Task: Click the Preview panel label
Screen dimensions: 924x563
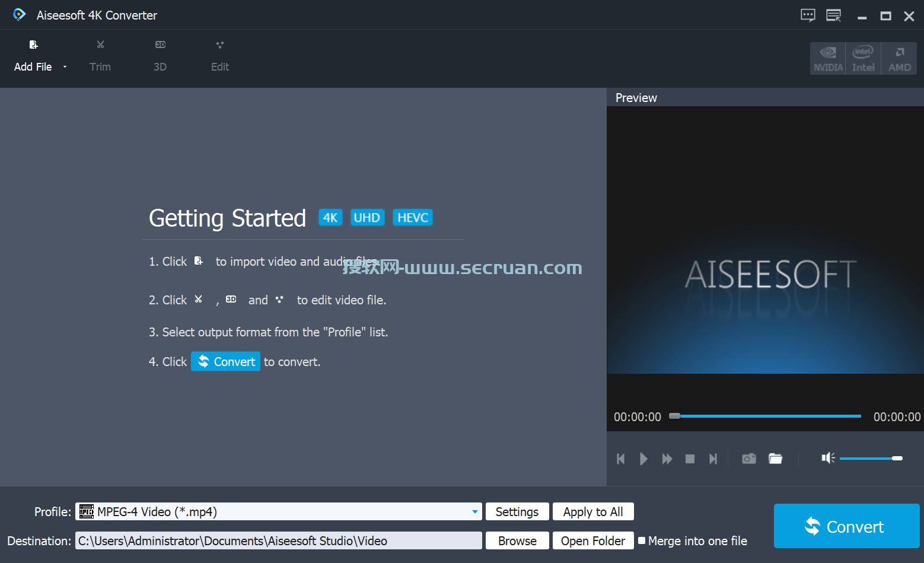Action: coord(636,98)
